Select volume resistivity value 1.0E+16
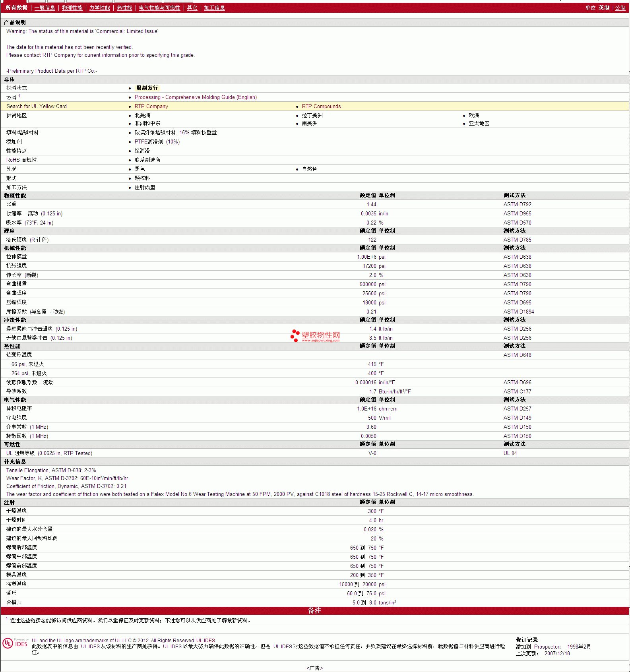 [366, 409]
